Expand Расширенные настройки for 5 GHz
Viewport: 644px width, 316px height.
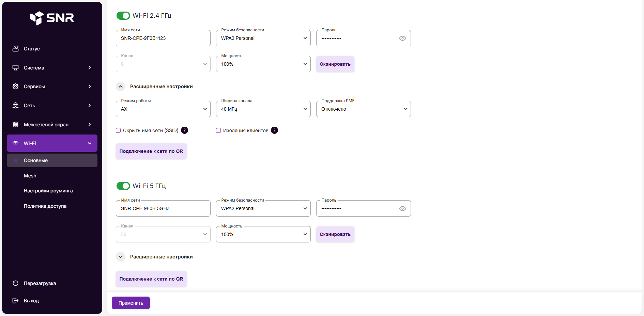[121, 257]
